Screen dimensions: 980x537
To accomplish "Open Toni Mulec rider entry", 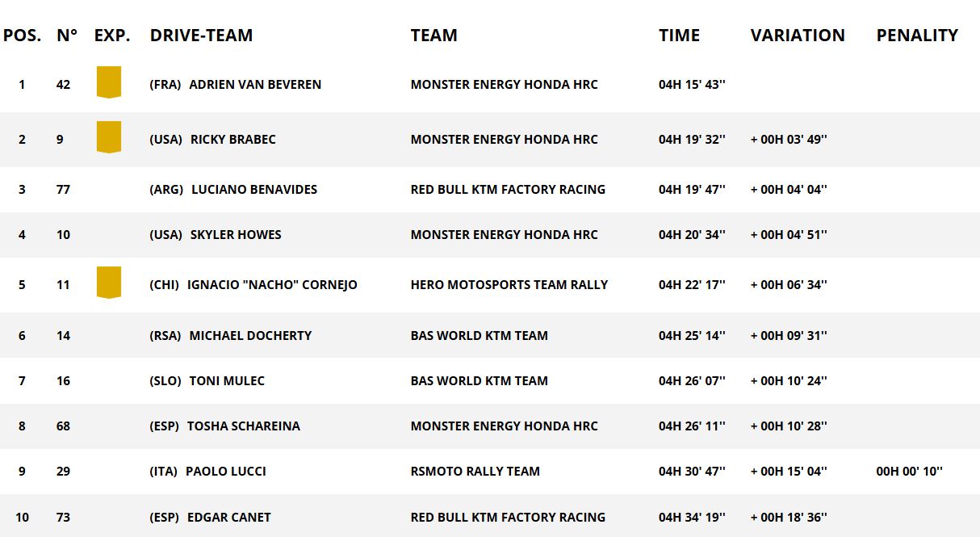I will pos(227,381).
